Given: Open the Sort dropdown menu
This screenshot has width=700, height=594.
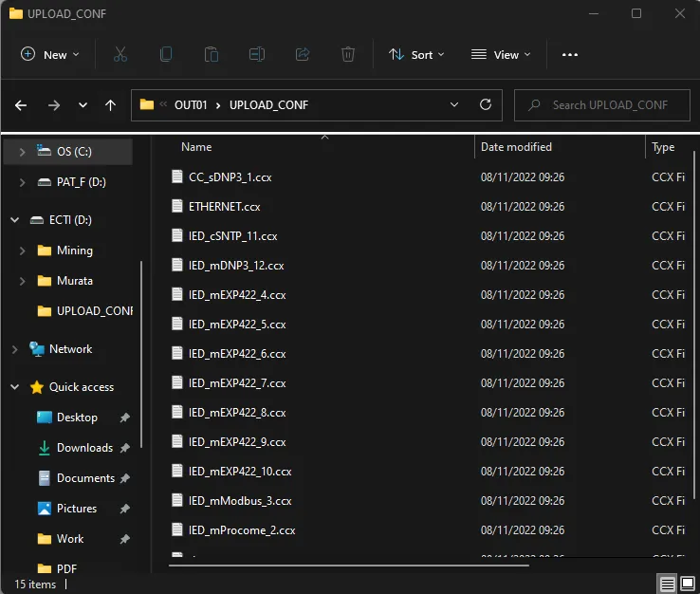Looking at the screenshot, I should [416, 54].
